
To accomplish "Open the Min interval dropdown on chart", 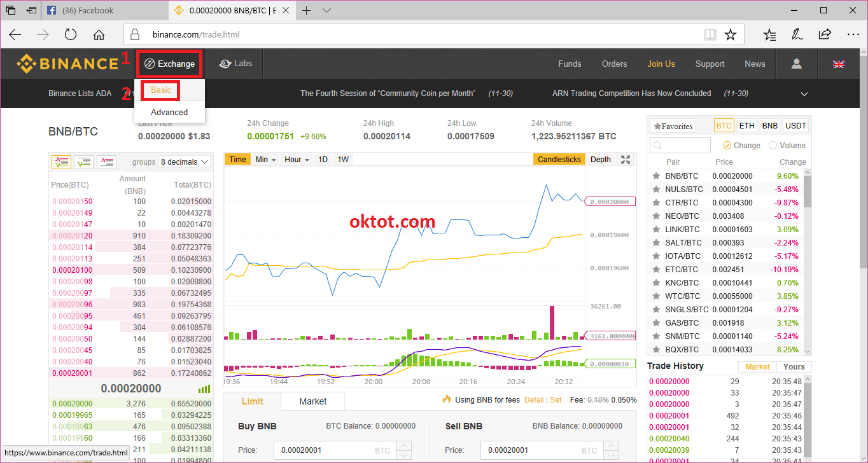I will click(x=265, y=160).
